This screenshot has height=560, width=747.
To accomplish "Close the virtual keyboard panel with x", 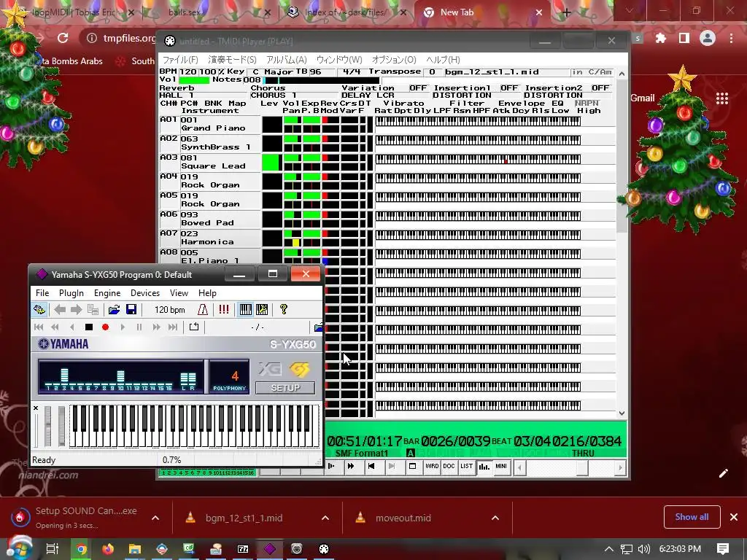I will click(x=36, y=408).
